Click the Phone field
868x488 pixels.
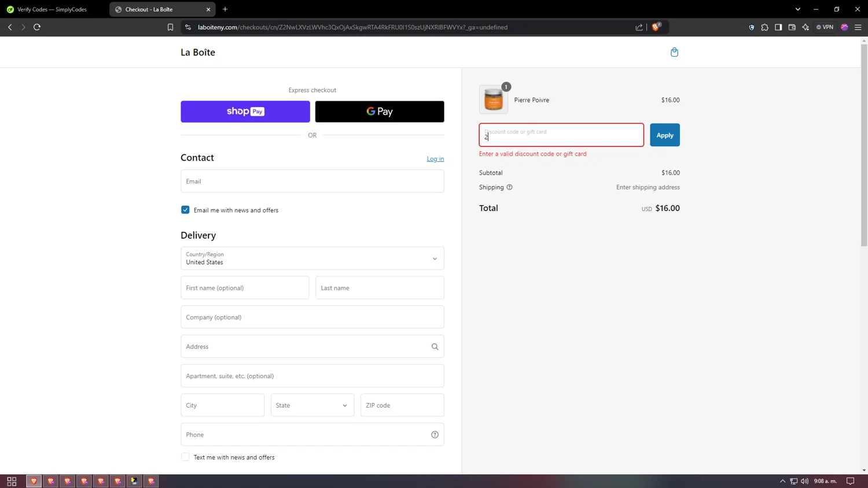point(312,435)
